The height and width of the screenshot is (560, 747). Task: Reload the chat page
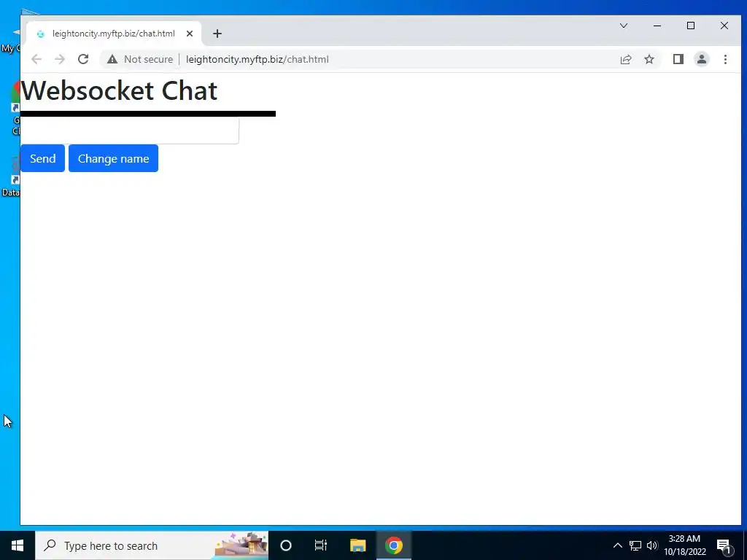83,59
